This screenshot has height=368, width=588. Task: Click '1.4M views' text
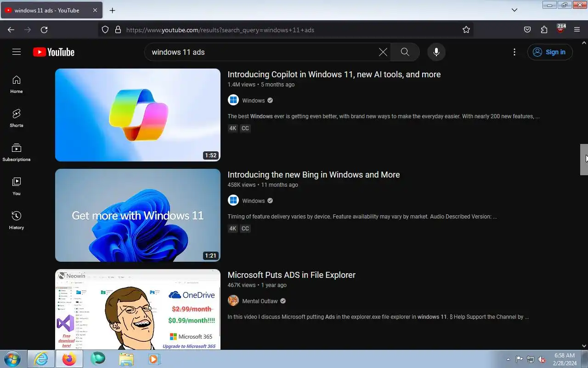242,85
